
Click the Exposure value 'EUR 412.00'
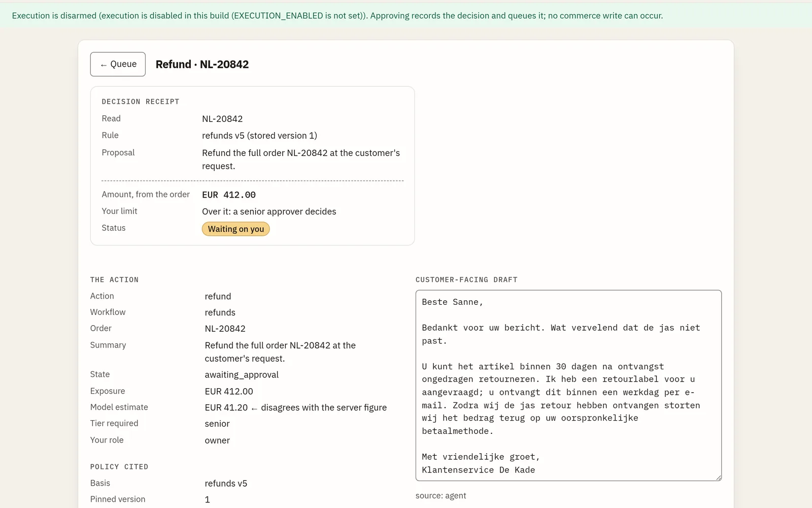tap(229, 391)
